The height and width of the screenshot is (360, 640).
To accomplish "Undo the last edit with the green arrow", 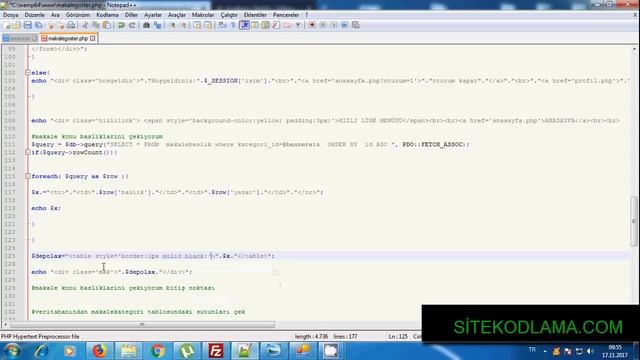I will [121, 25].
